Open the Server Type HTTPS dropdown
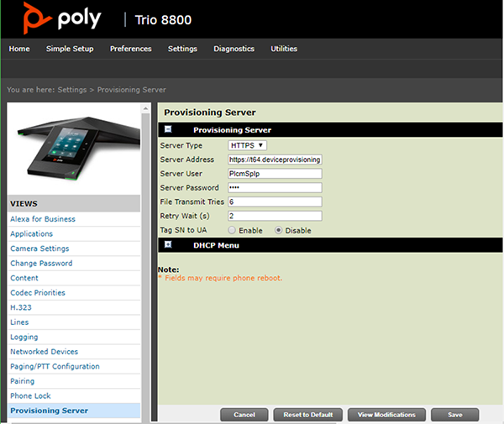 [x=247, y=145]
